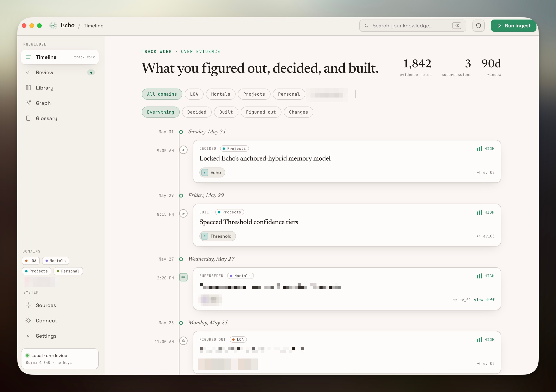This screenshot has width=556, height=392.
Task: Filter timeline by Mortals domain chip
Action: tap(221, 94)
